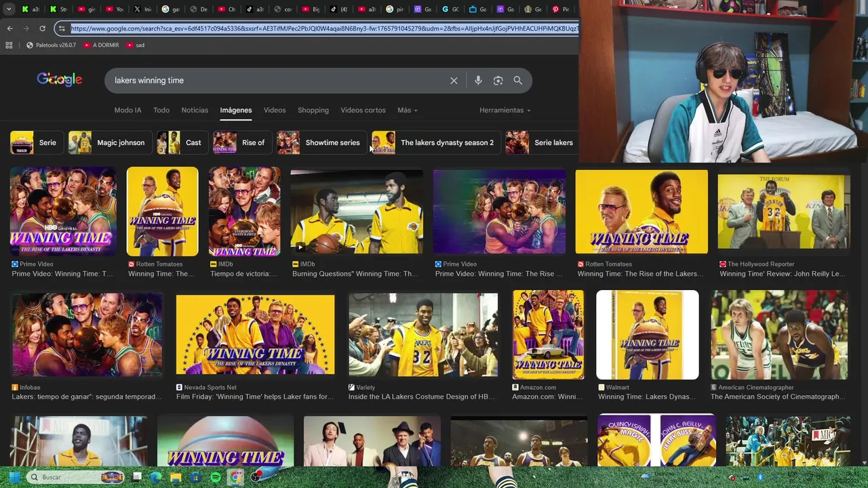Open the A DORMIR bookmark
The image size is (868, 488).
pyautogui.click(x=101, y=45)
